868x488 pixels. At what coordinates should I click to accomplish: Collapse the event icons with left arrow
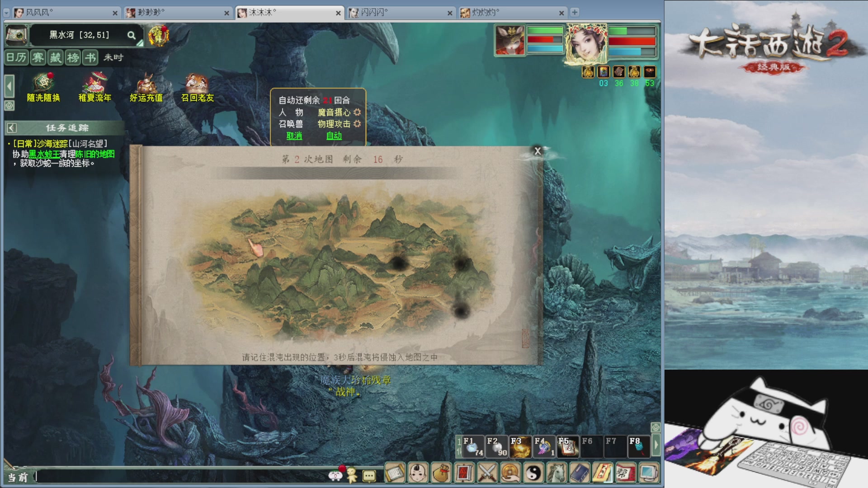click(x=9, y=86)
